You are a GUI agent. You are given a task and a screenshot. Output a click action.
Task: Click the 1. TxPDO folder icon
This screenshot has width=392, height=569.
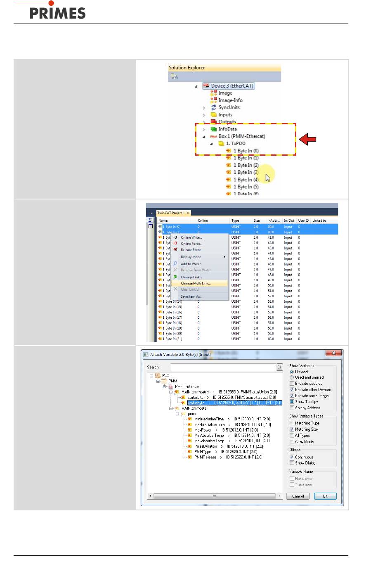(x=221, y=143)
